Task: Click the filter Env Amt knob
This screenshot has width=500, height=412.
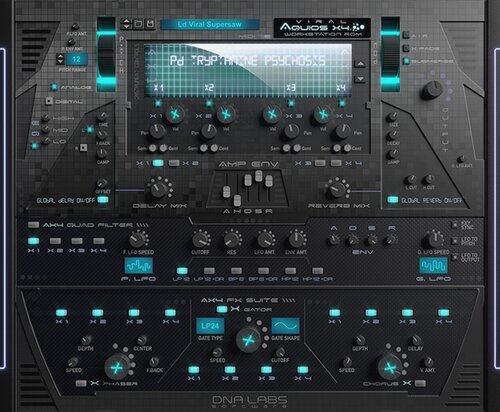Action: coord(296,240)
